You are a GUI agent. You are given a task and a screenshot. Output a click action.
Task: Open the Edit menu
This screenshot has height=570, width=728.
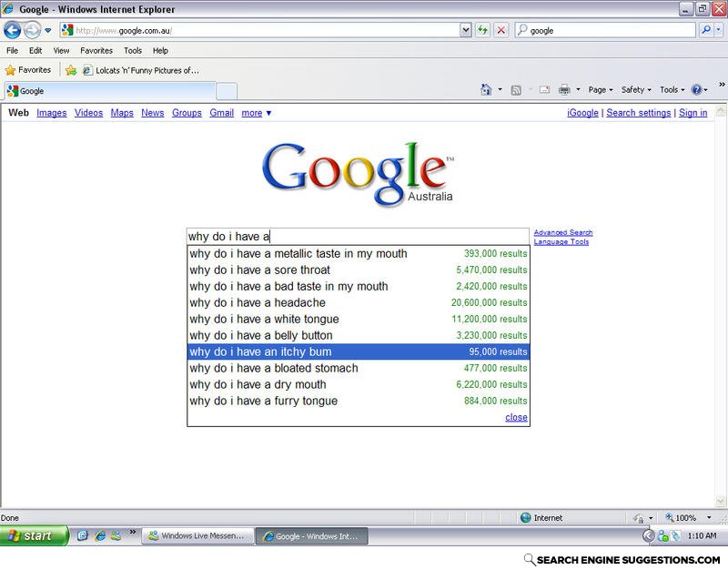pos(35,51)
